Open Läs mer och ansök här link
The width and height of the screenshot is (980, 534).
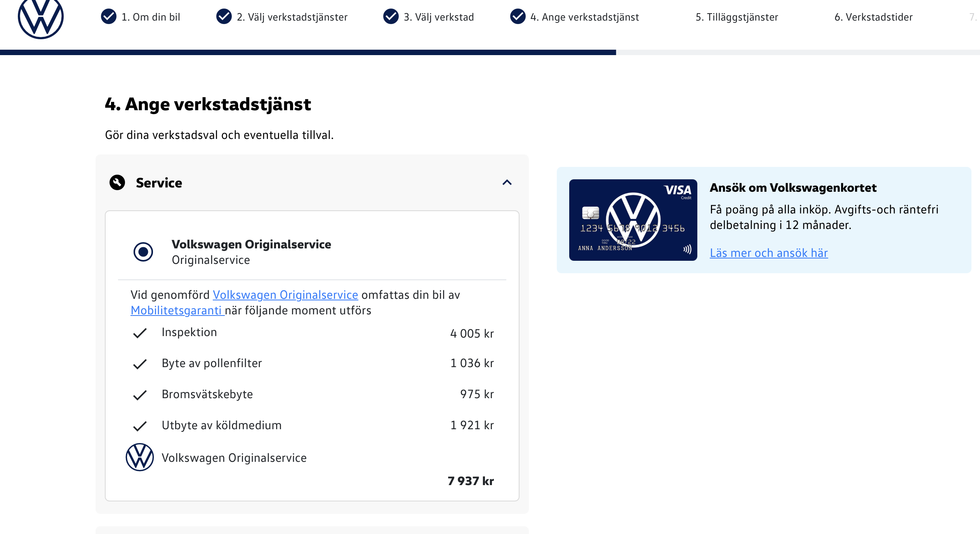pos(769,253)
